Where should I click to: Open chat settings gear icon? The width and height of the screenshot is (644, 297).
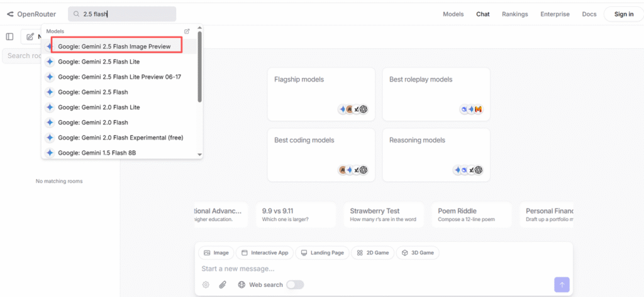pyautogui.click(x=206, y=284)
